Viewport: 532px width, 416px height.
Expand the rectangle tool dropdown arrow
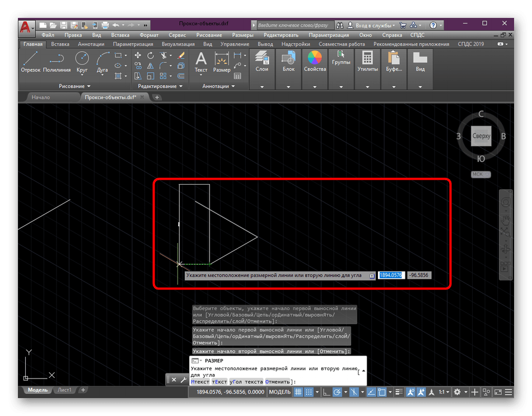coord(125,55)
